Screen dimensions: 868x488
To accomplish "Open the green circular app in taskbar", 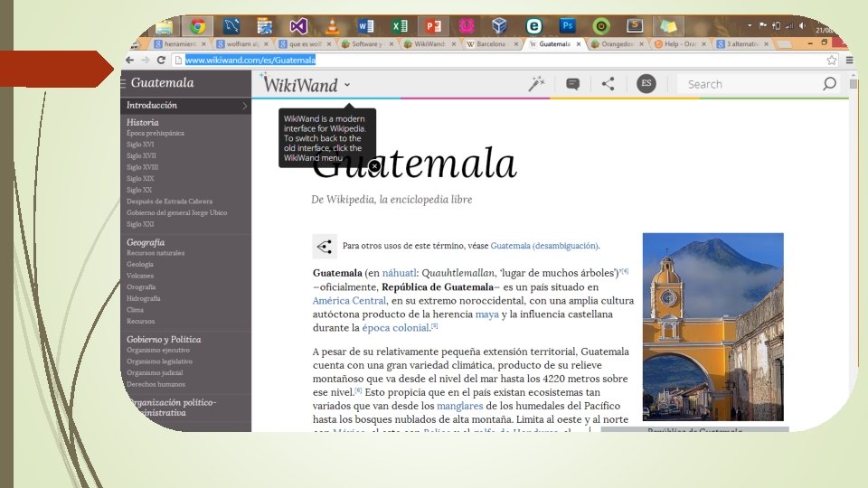I will (x=601, y=26).
